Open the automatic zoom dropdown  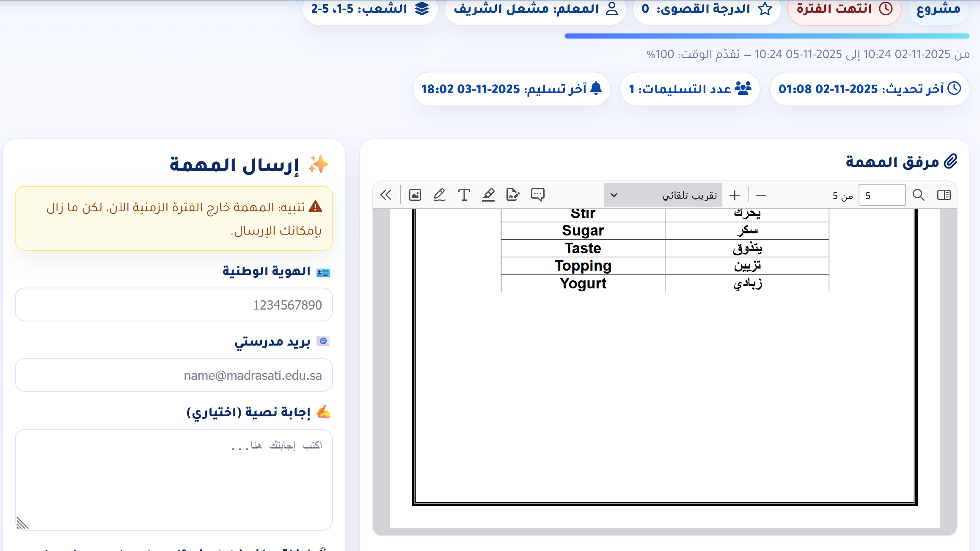tap(663, 195)
